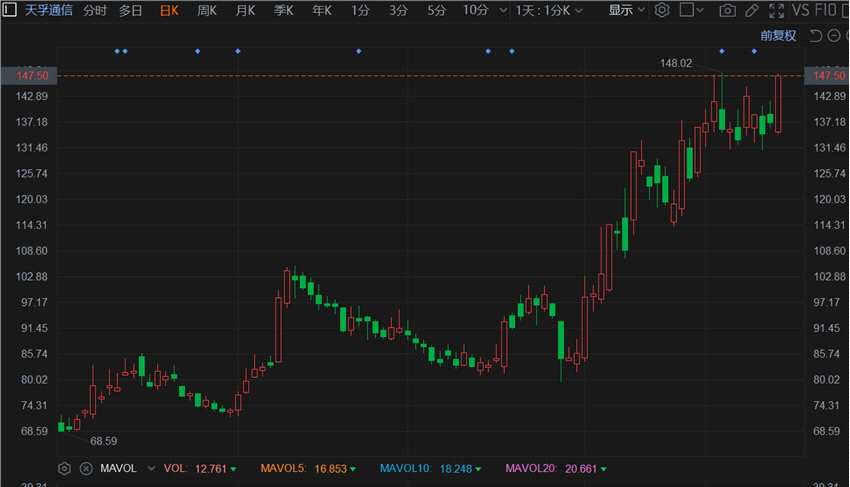
Task: Expand the VOL value arrow
Action: click(x=233, y=469)
